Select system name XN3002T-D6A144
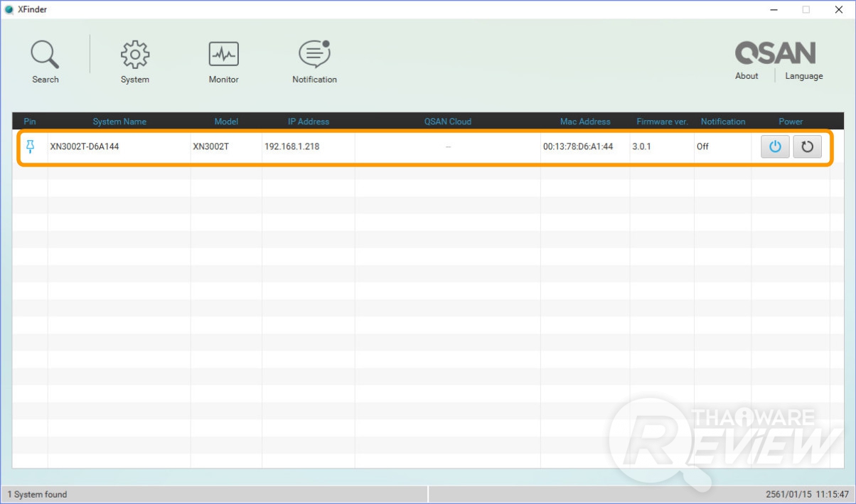The height and width of the screenshot is (504, 856). point(85,147)
